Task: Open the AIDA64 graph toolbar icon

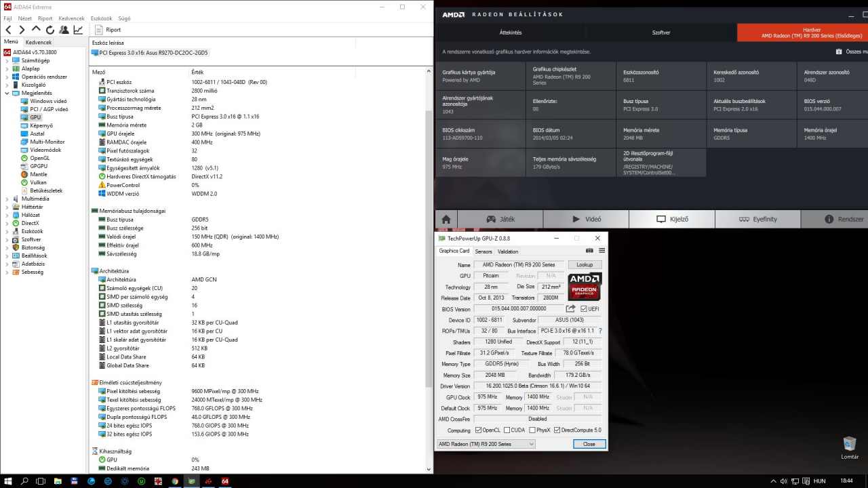Action: point(78,30)
